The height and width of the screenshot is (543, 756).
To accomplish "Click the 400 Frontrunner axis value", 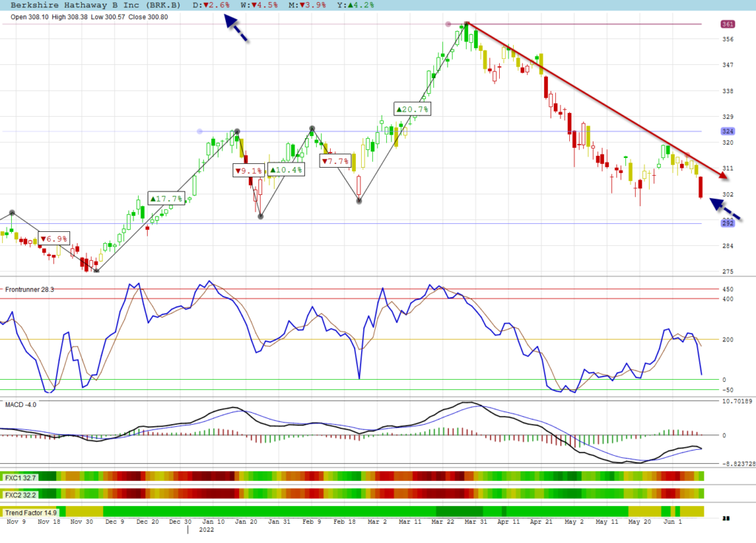I will click(x=727, y=299).
